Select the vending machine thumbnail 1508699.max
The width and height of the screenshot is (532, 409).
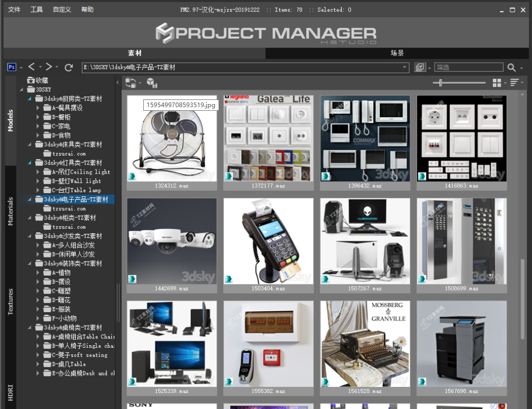tap(462, 241)
